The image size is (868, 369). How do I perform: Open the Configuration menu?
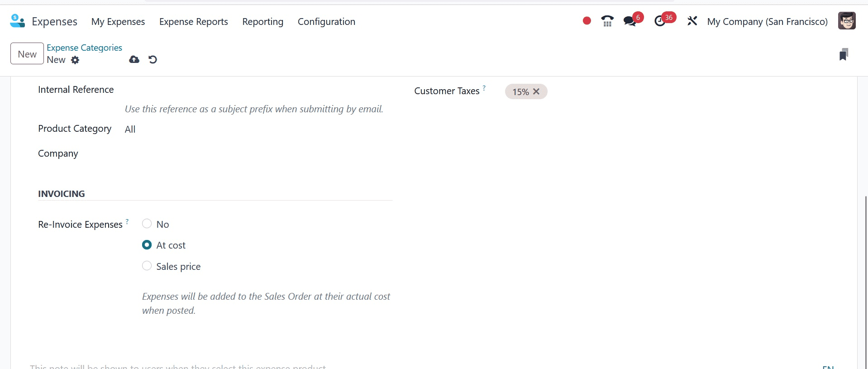tap(326, 21)
